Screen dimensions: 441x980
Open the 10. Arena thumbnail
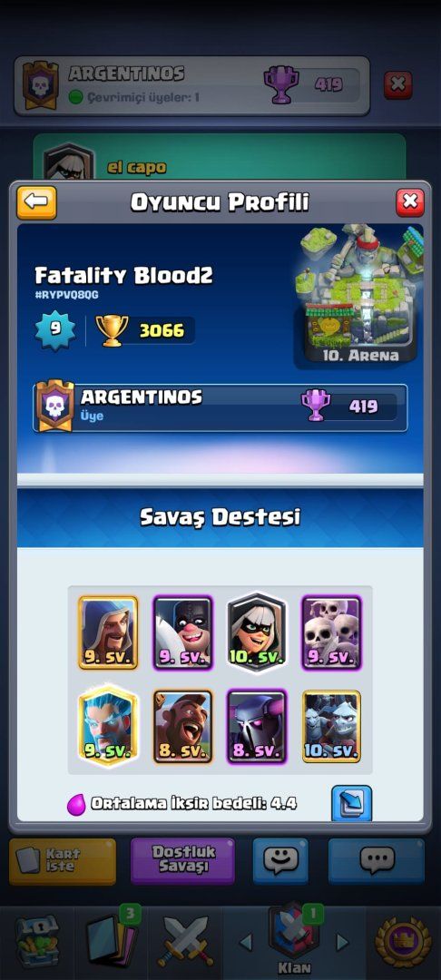click(358, 296)
